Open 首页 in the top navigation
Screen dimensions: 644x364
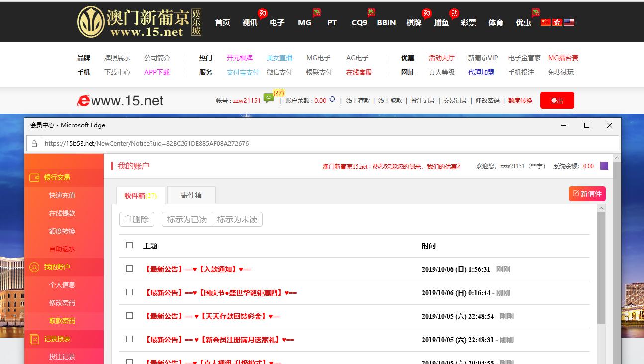pyautogui.click(x=222, y=22)
